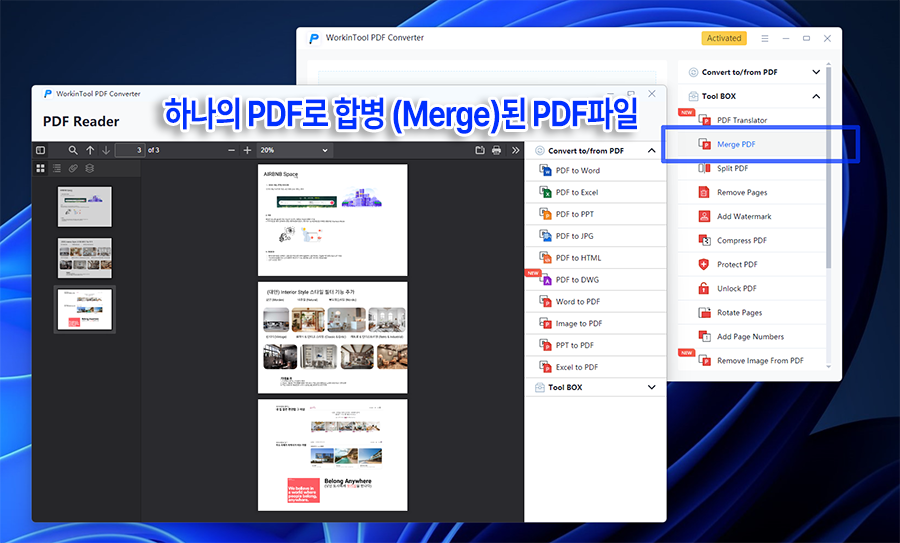This screenshot has height=543, width=900.
Task: Open Rotate Pages tool
Action: [752, 313]
